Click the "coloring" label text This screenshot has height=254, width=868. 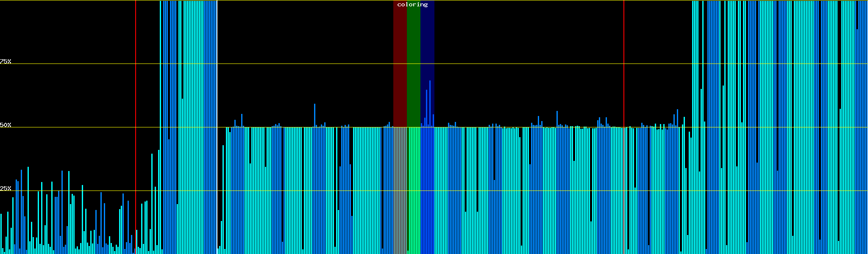(x=412, y=5)
